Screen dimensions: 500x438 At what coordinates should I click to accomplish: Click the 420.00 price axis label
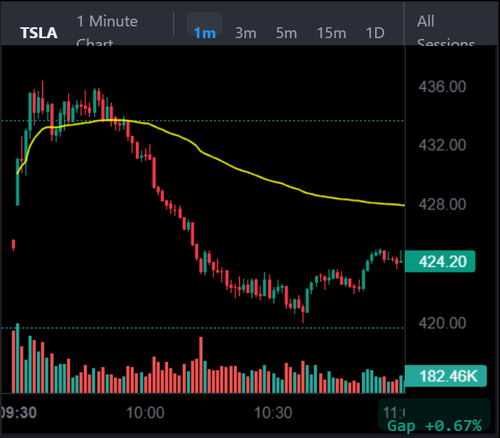click(442, 323)
